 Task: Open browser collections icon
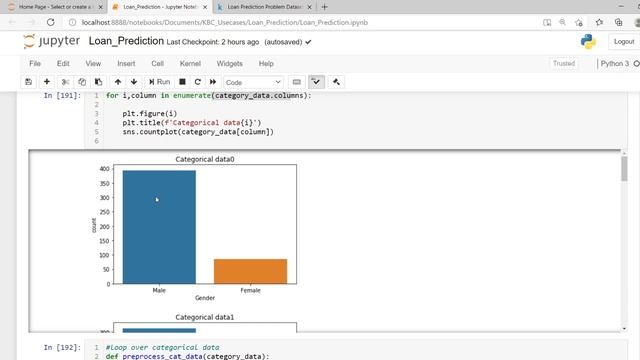click(618, 22)
